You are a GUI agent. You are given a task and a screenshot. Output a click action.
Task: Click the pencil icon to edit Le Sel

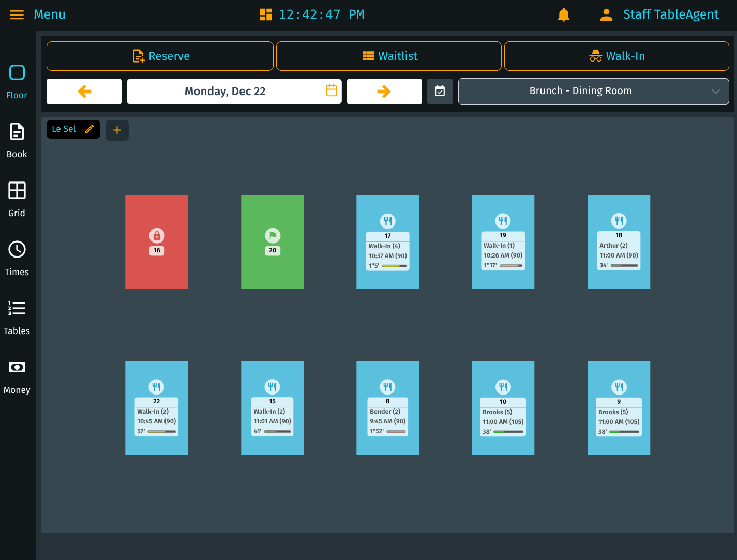point(89,129)
